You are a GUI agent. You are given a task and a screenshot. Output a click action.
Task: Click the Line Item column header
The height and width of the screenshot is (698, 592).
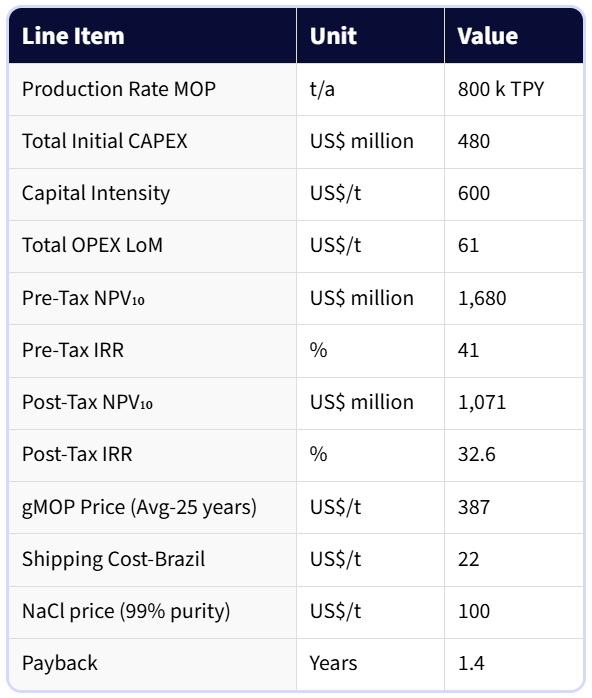(x=73, y=36)
